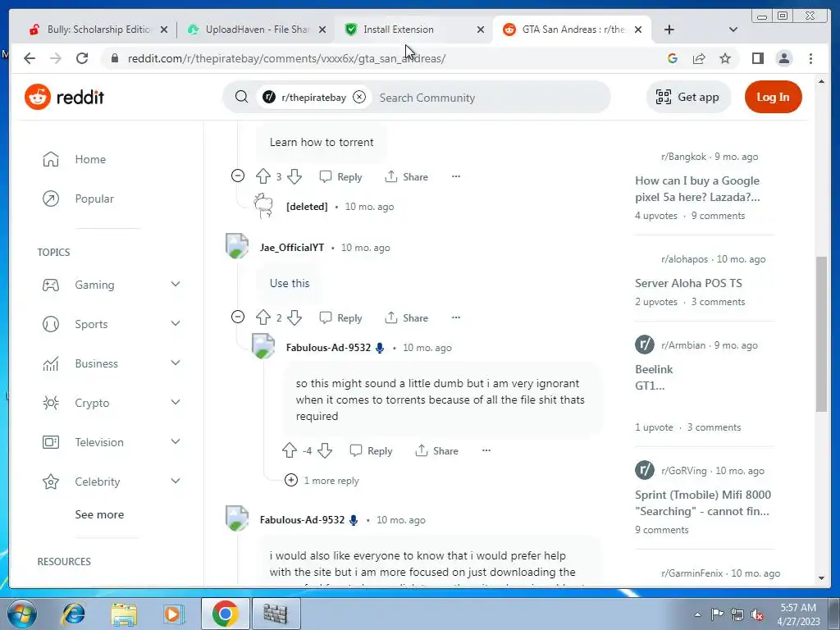Screen dimensions: 840x630
Task: Open r/Armbian community link
Action: (x=683, y=345)
